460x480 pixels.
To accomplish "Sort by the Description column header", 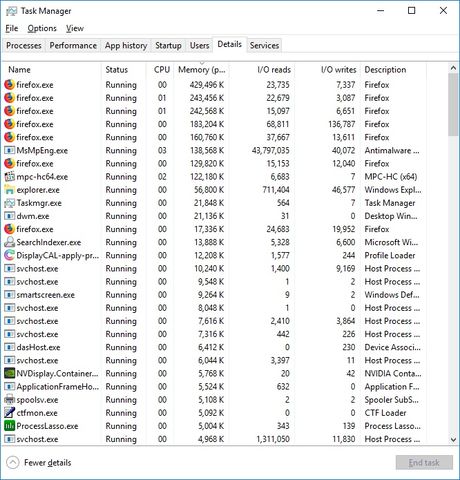I will pos(393,70).
